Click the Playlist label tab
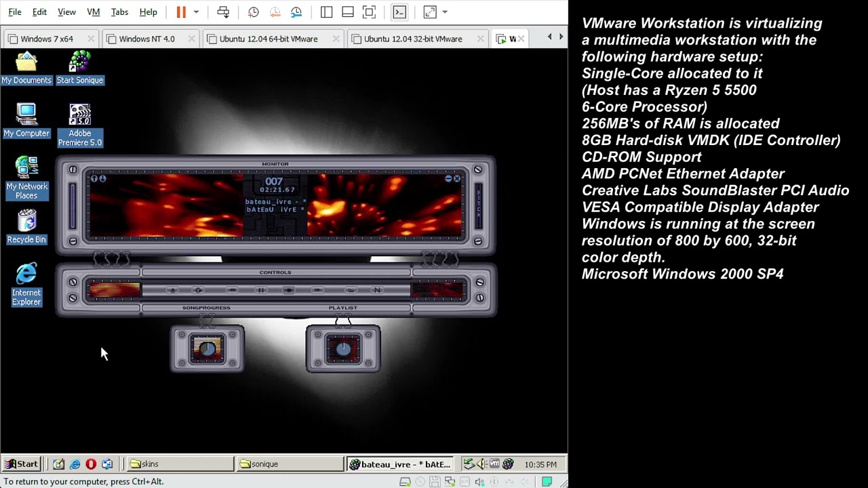 click(343, 308)
